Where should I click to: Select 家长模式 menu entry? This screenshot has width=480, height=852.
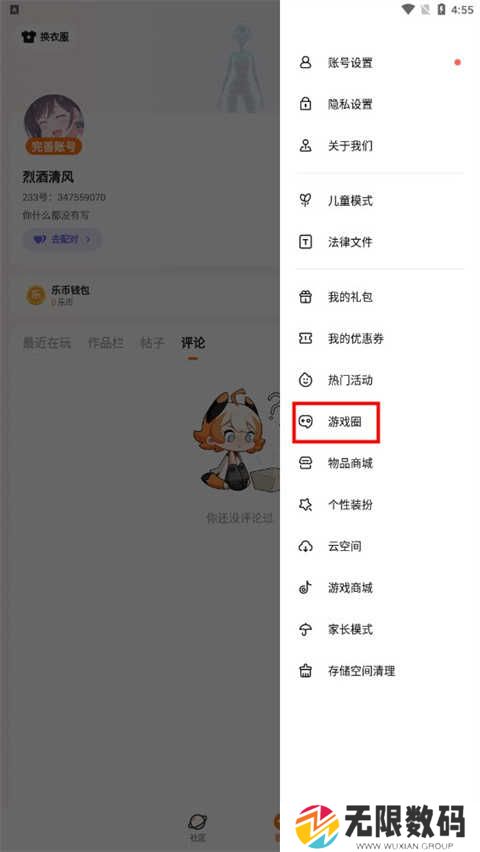[380, 629]
